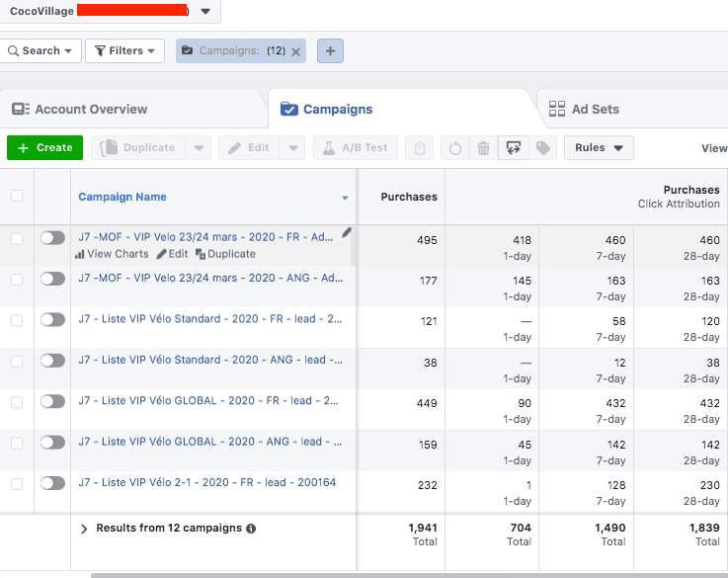
Task: Open the Rules dropdown menu
Action: point(599,148)
